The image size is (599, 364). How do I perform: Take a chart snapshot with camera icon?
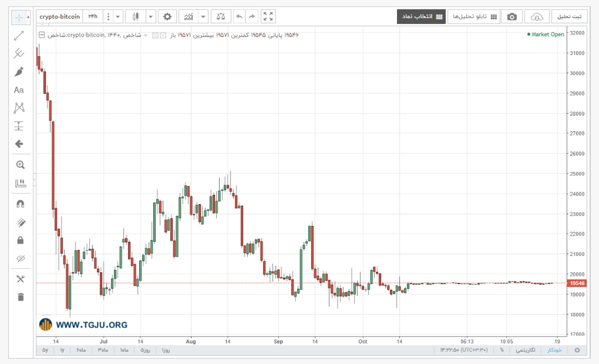point(512,17)
